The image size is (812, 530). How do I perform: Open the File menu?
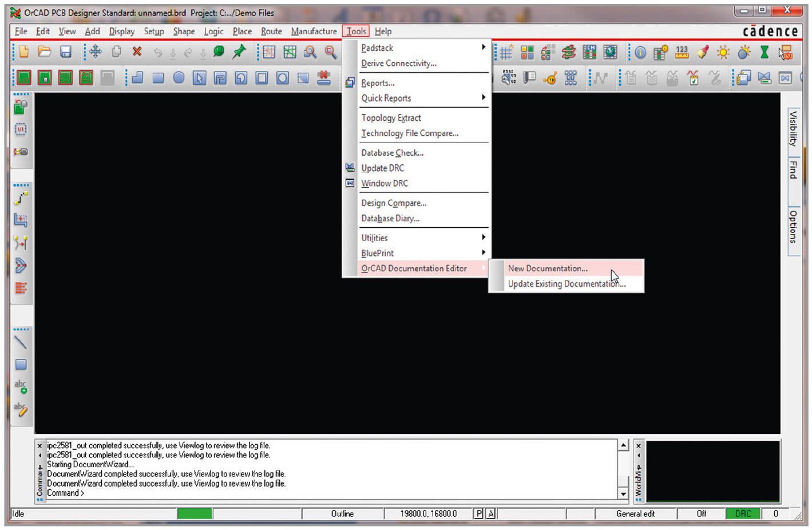click(21, 31)
